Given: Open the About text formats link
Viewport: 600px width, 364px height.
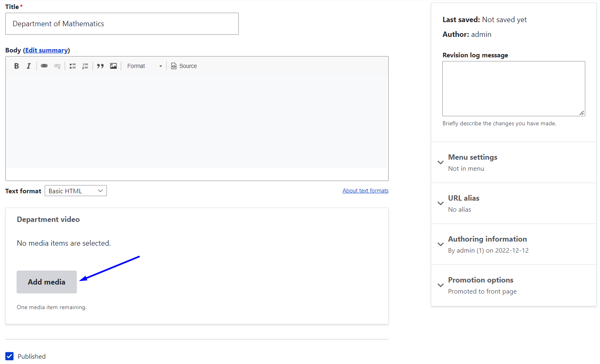Looking at the screenshot, I should (365, 190).
